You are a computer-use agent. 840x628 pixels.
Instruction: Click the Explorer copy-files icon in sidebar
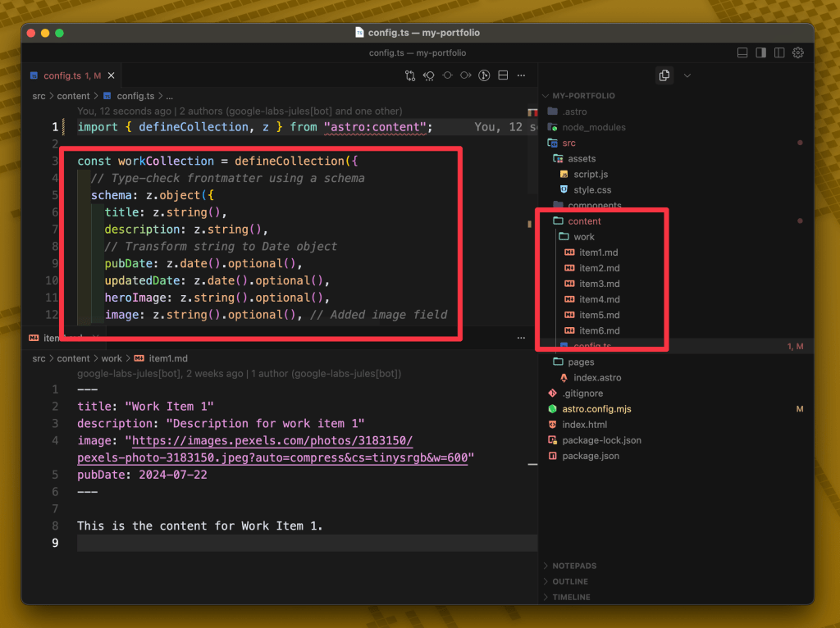664,75
